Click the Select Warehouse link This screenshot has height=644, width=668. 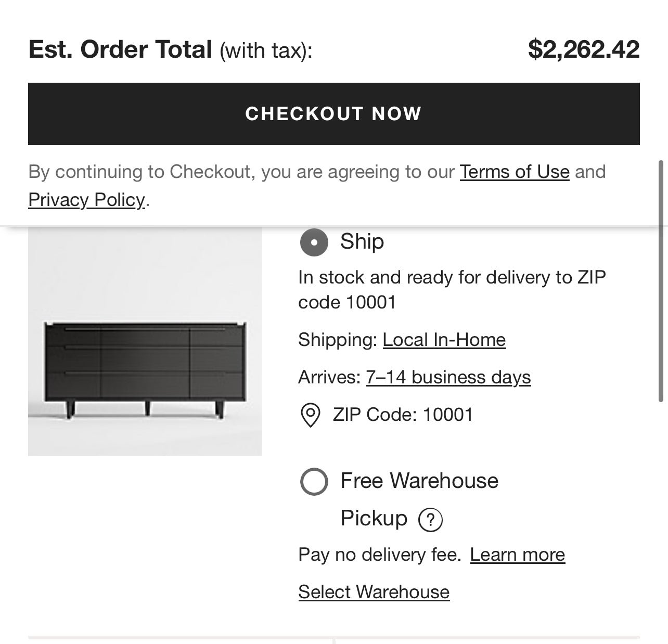click(x=374, y=592)
